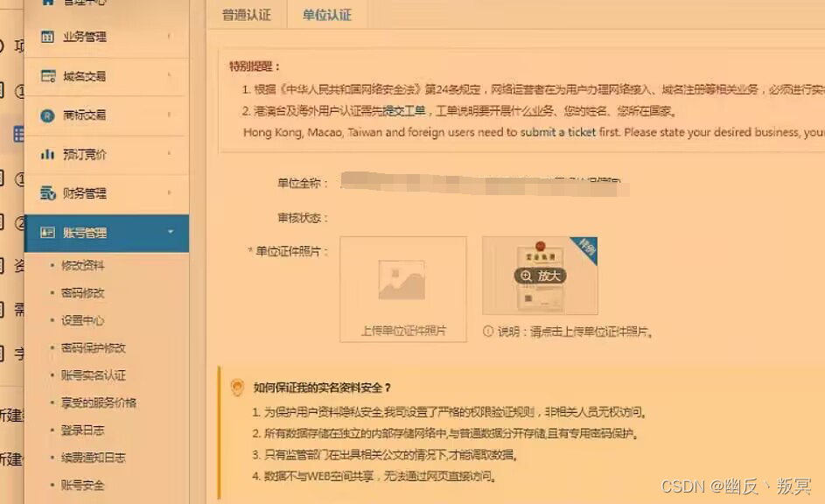The width and height of the screenshot is (825, 504).
Task: Click text 数据不与WEB空间共享
Action: pos(318,476)
